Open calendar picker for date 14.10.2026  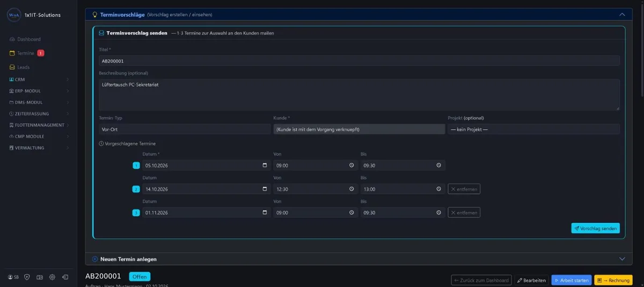[265, 189]
